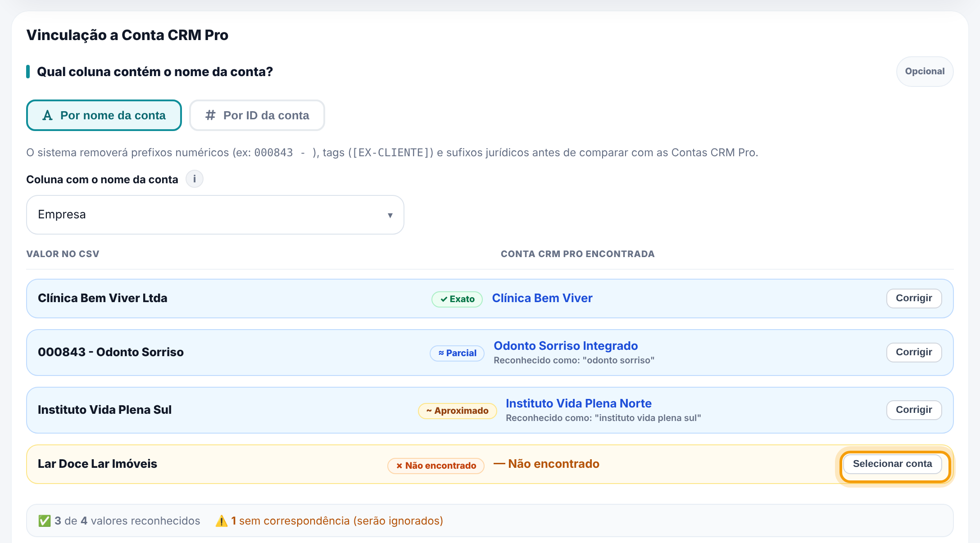The width and height of the screenshot is (980, 543).
Task: Click the 'Exato' match badge
Action: (457, 299)
